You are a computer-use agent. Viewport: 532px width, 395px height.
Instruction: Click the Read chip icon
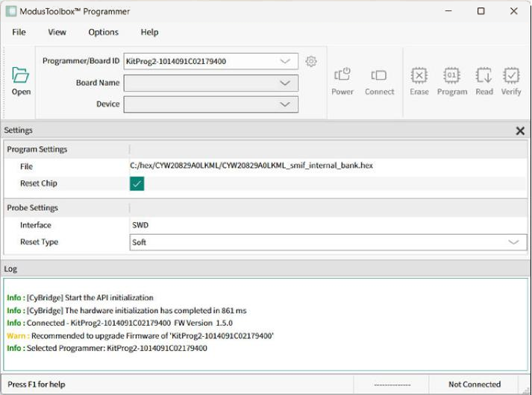484,75
